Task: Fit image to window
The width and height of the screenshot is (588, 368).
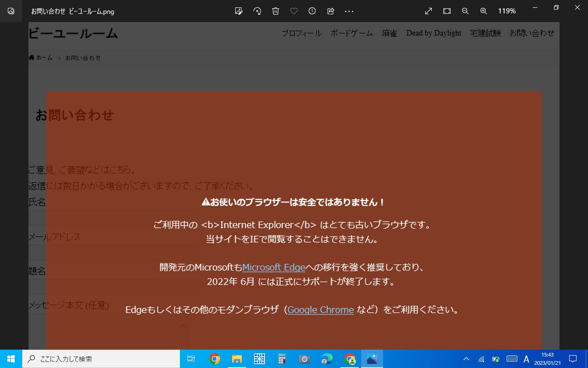Action: click(447, 11)
